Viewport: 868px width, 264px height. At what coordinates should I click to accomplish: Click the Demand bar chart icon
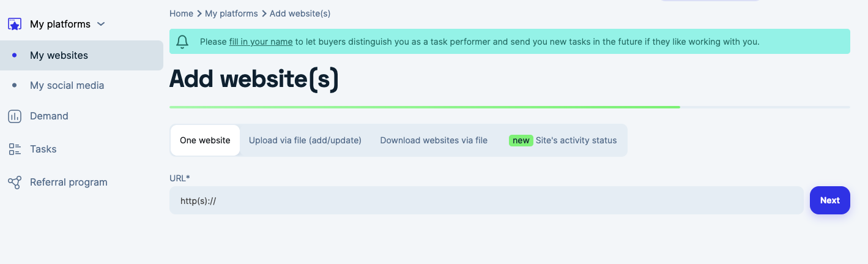point(15,116)
